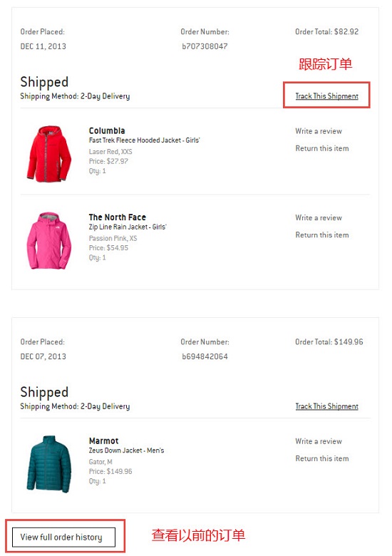This screenshot has width=392, height=556.
Task: Write a review for Marmot Zeus jacket
Action: coord(319,441)
